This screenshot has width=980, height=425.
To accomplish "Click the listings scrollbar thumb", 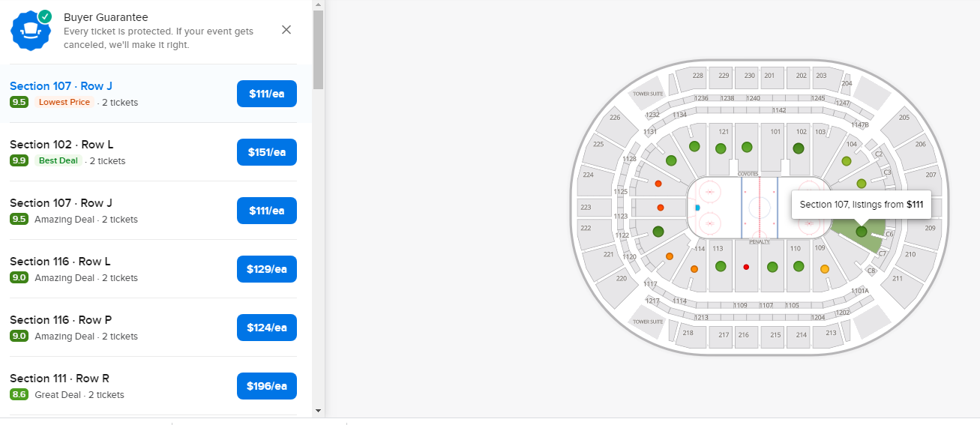I will pyautogui.click(x=318, y=49).
